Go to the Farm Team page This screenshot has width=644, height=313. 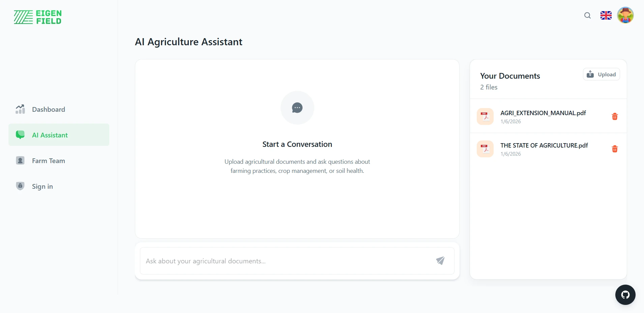point(49,161)
